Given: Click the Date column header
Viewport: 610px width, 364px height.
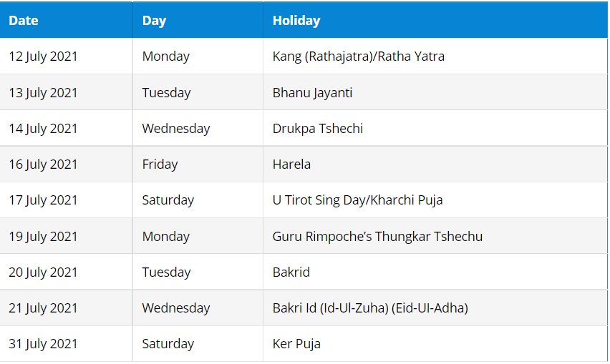Looking at the screenshot, I should coord(24,21).
